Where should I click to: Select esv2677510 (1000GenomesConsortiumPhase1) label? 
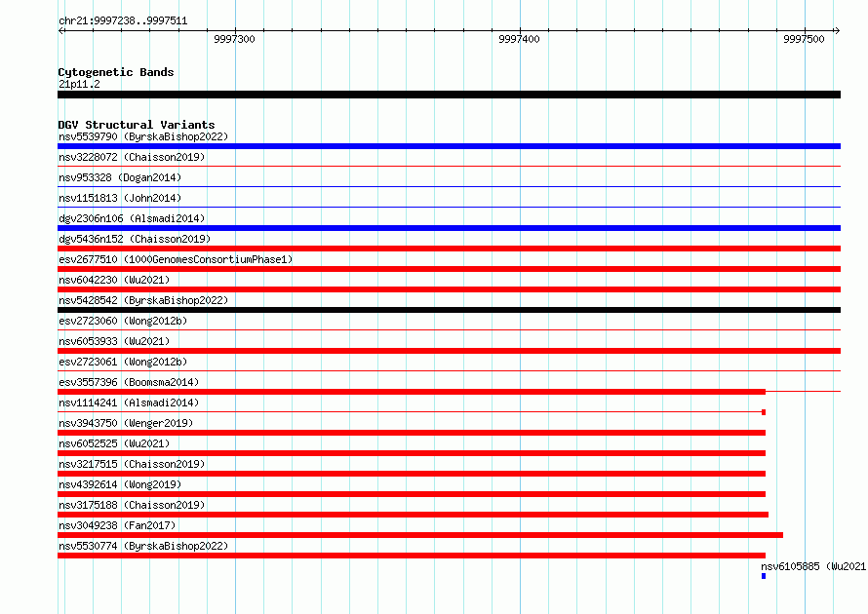click(x=176, y=259)
